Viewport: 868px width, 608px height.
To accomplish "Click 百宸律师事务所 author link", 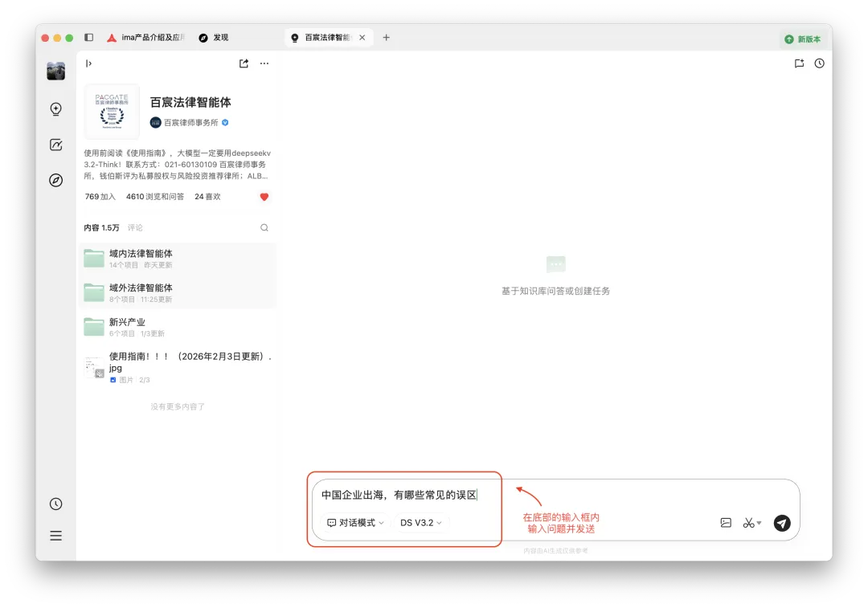I will pos(191,123).
